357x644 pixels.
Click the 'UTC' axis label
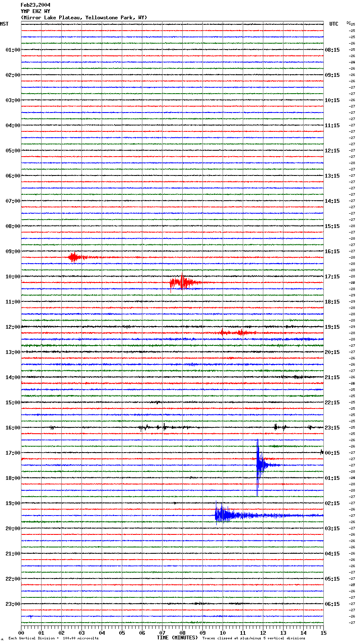[x=334, y=24]
